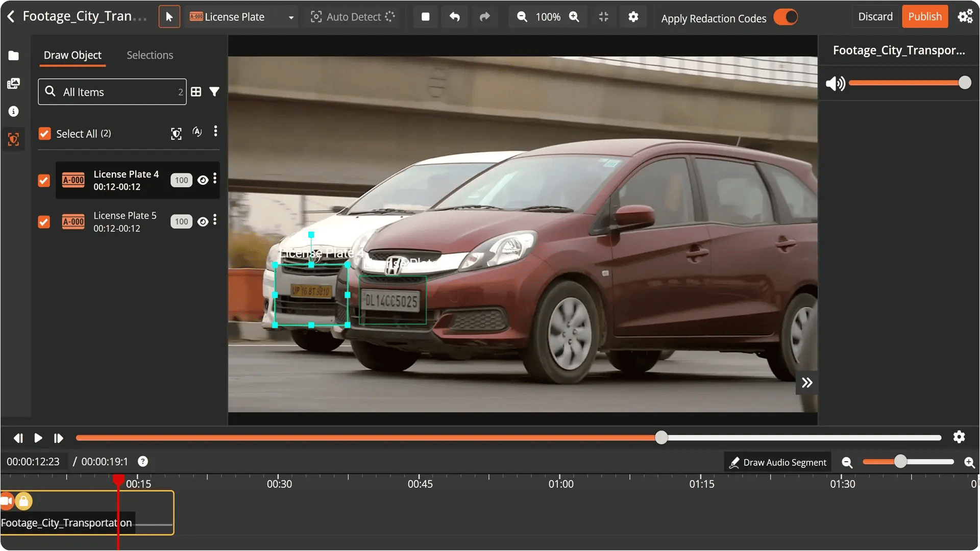Viewport: 980px width, 551px height.
Task: Open the folder panel in sidebar
Action: click(x=14, y=56)
